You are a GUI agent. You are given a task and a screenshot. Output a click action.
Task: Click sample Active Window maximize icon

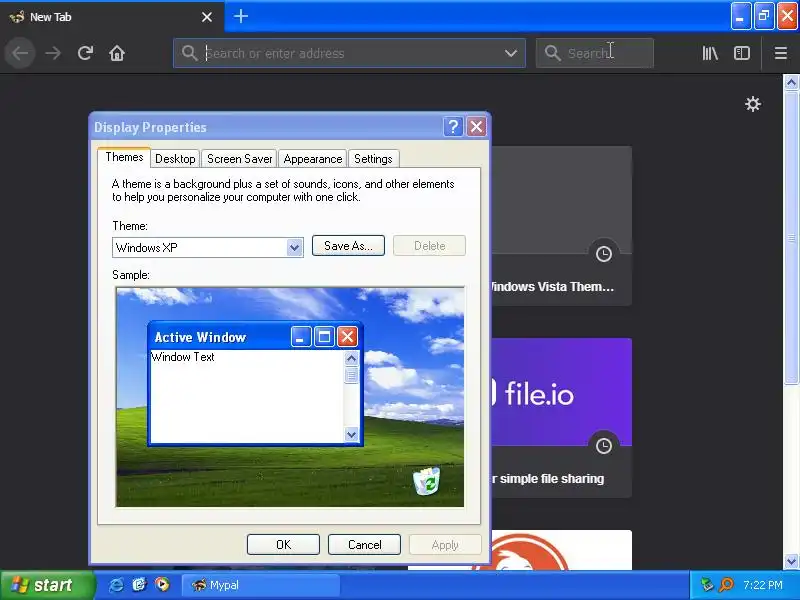point(324,337)
